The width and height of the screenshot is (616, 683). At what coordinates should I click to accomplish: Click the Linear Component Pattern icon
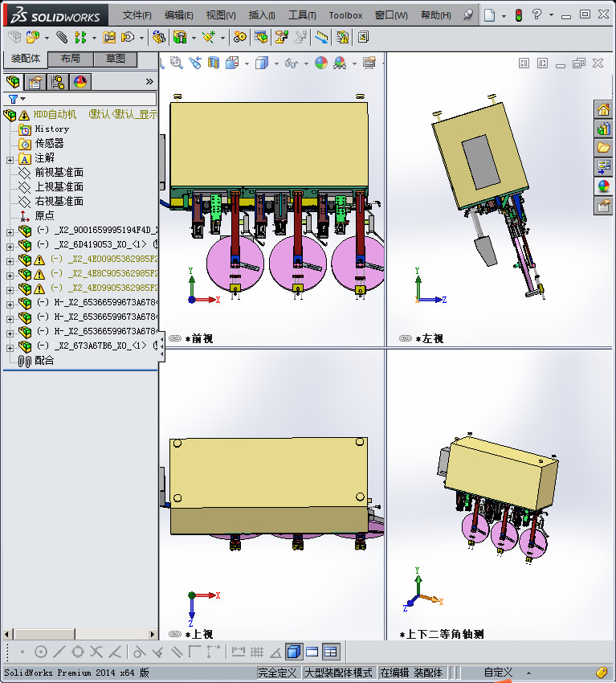(80, 38)
